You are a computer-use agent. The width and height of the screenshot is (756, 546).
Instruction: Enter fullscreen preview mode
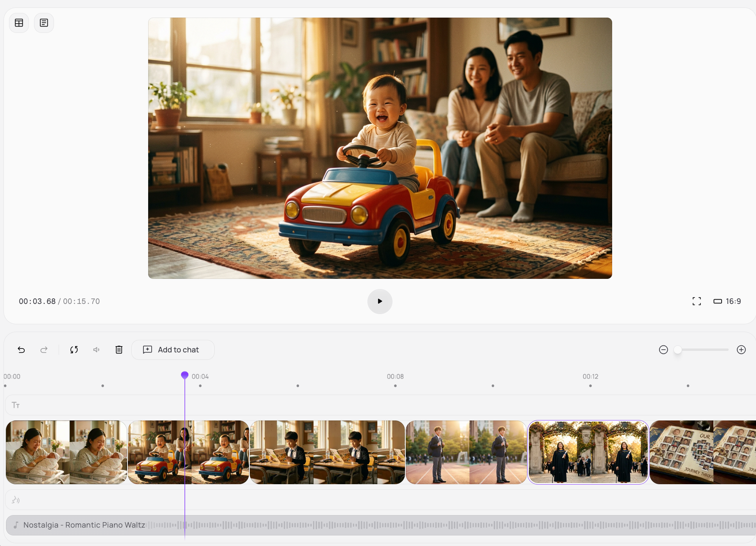pos(696,301)
